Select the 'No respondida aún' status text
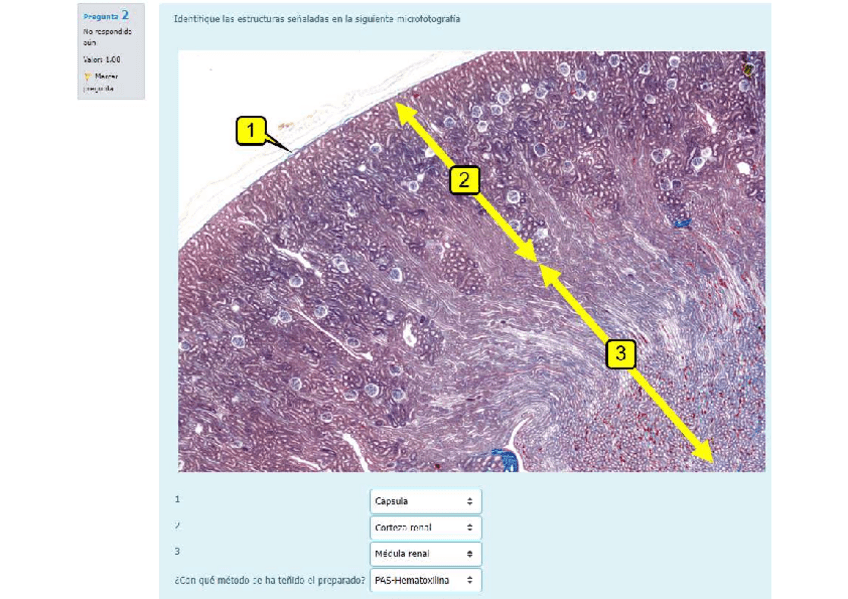The image size is (848, 599). click(x=107, y=37)
